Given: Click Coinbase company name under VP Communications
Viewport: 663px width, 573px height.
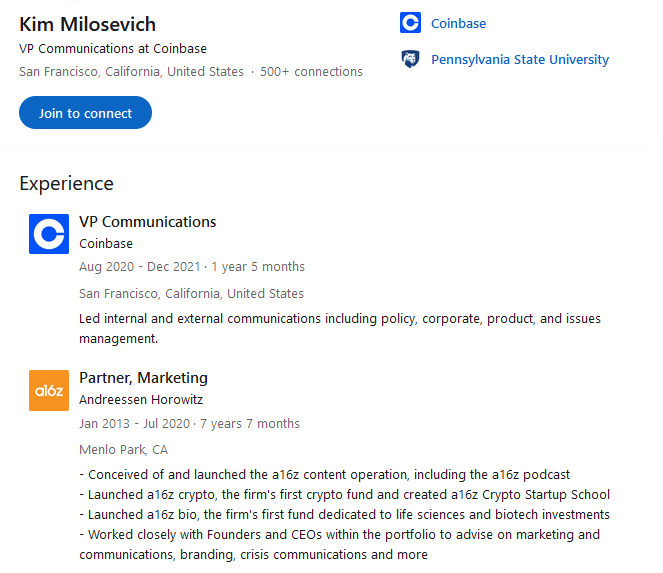Looking at the screenshot, I should 106,244.
